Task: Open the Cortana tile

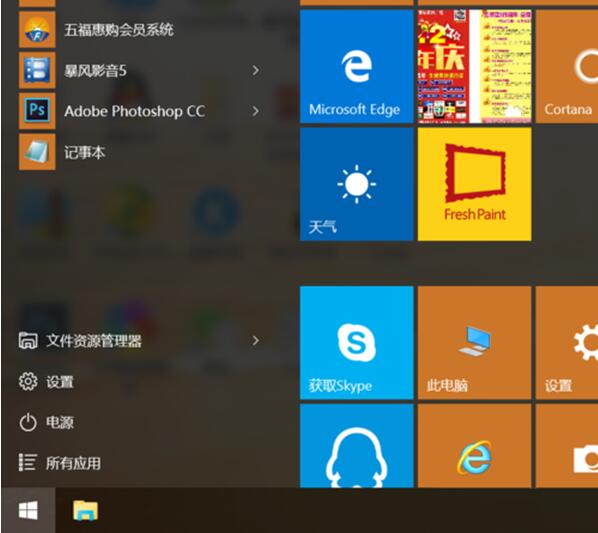Action: pos(567,66)
